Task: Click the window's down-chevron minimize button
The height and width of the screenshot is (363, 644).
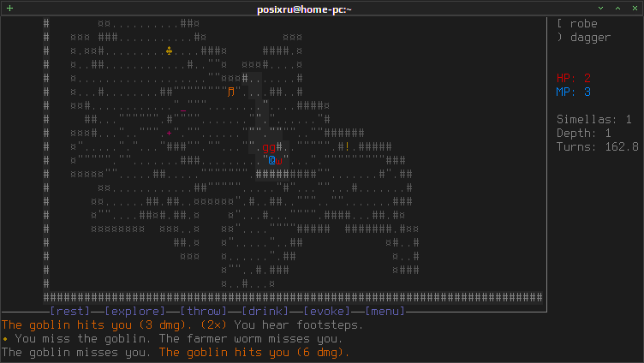Action: point(600,9)
